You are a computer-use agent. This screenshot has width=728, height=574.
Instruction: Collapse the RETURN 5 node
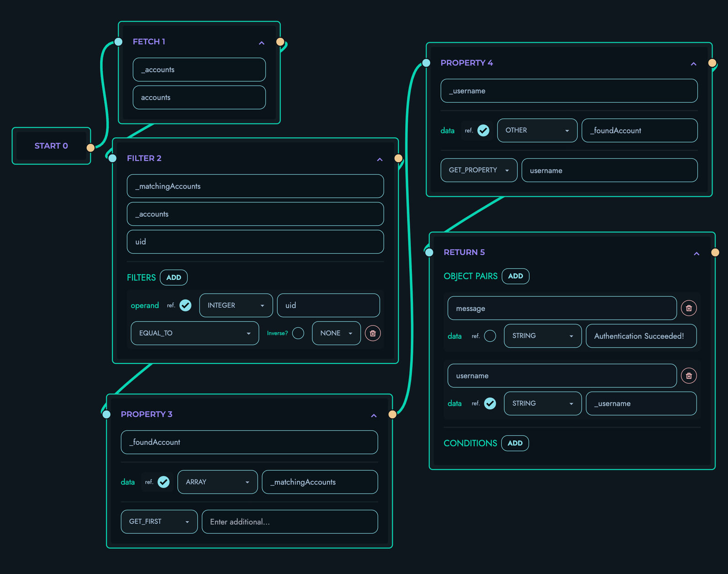696,254
